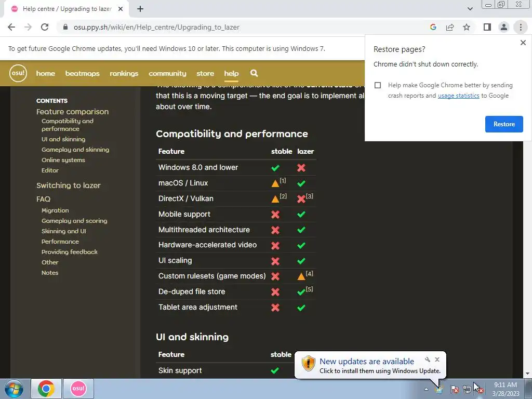Bookmark this page with the star icon
Viewport: 532px width, 399px height.
coord(467,27)
